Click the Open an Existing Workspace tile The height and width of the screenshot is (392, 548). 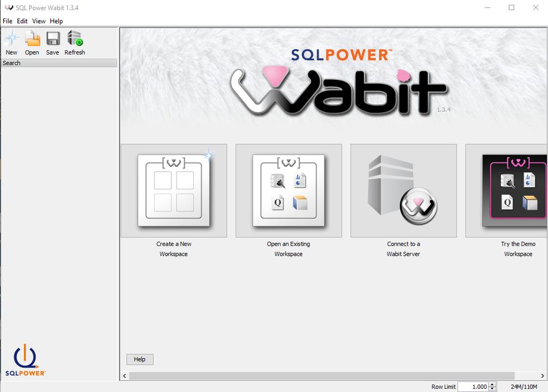coord(288,190)
